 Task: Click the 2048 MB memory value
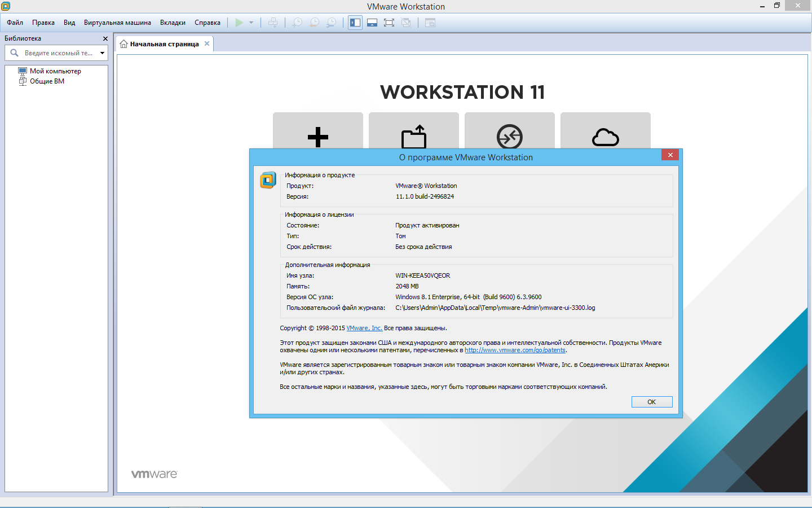coord(407,286)
